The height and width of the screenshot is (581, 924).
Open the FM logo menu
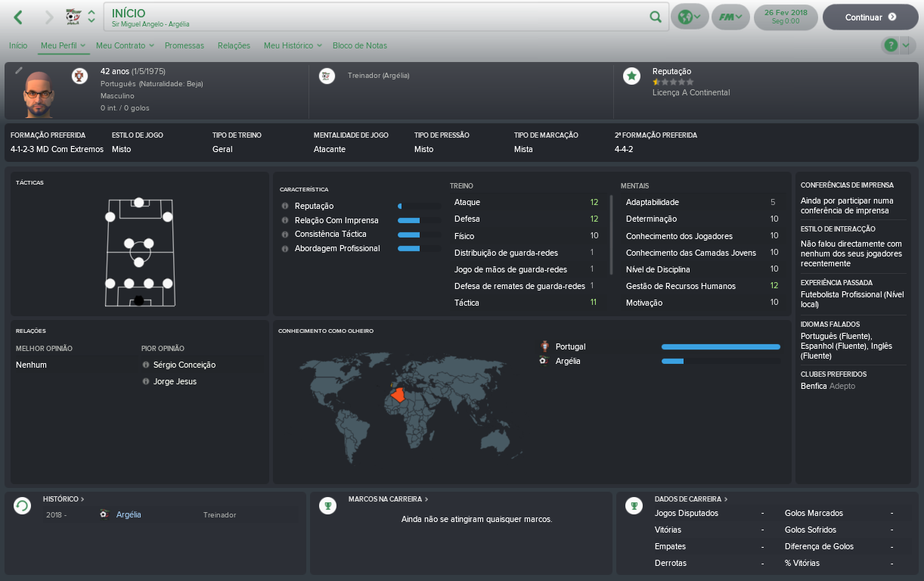(730, 17)
